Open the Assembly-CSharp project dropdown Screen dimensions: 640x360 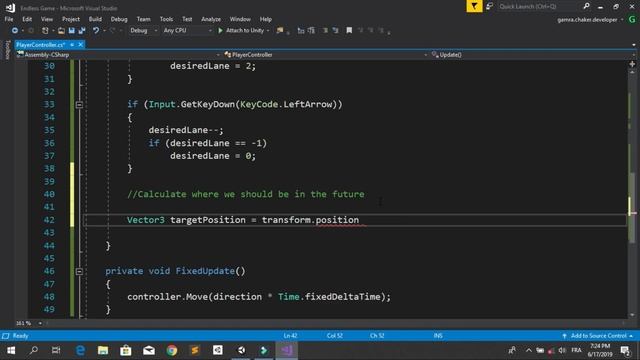(x=118, y=55)
